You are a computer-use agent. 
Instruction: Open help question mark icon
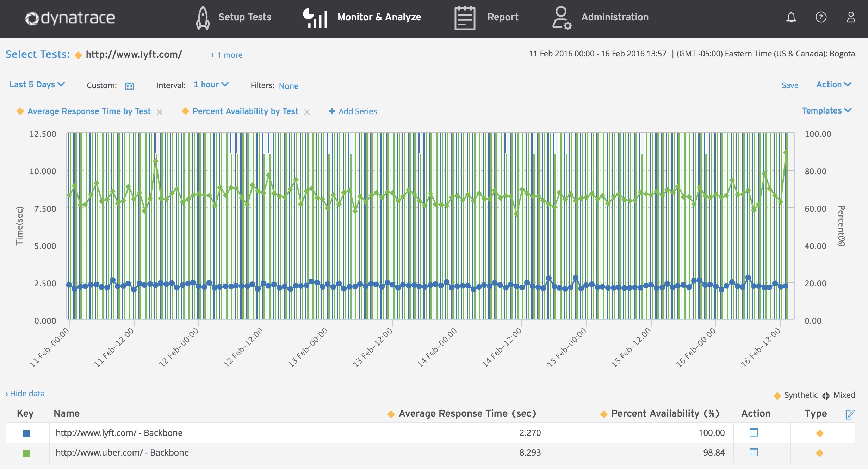tap(821, 17)
